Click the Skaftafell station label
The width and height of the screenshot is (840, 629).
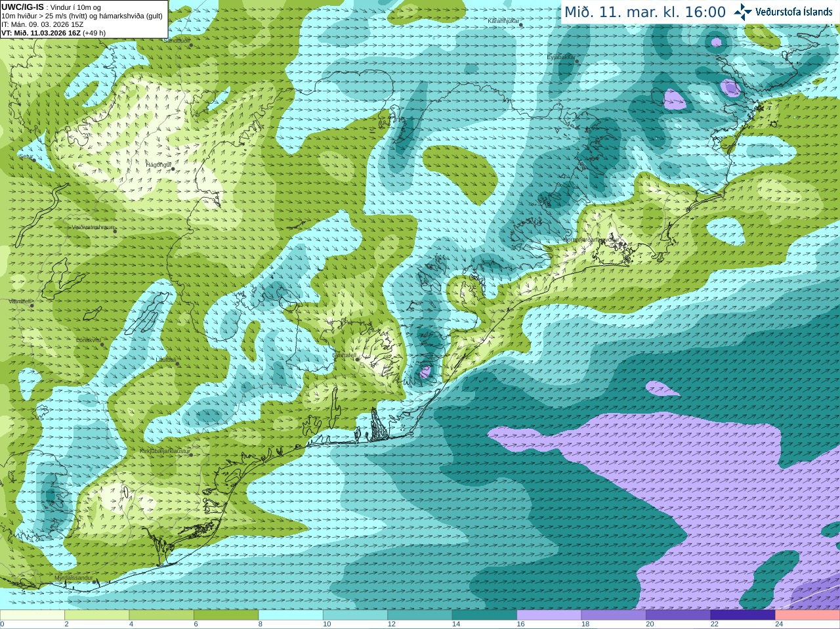tap(343, 355)
